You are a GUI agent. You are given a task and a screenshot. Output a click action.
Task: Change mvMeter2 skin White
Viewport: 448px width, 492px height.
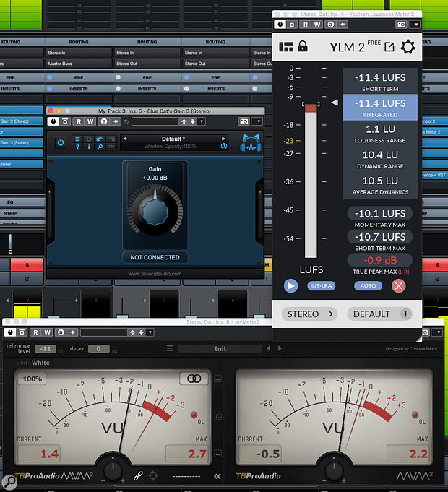pyautogui.click(x=40, y=363)
